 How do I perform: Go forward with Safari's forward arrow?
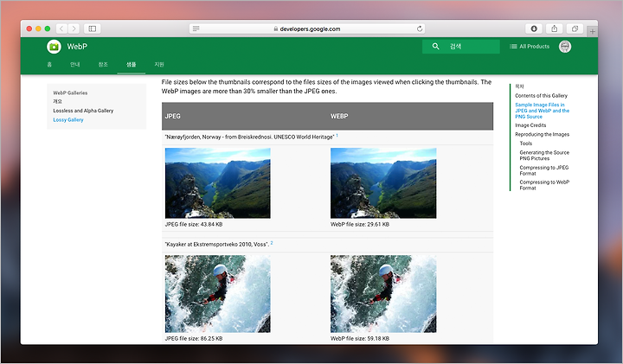[x=74, y=29]
